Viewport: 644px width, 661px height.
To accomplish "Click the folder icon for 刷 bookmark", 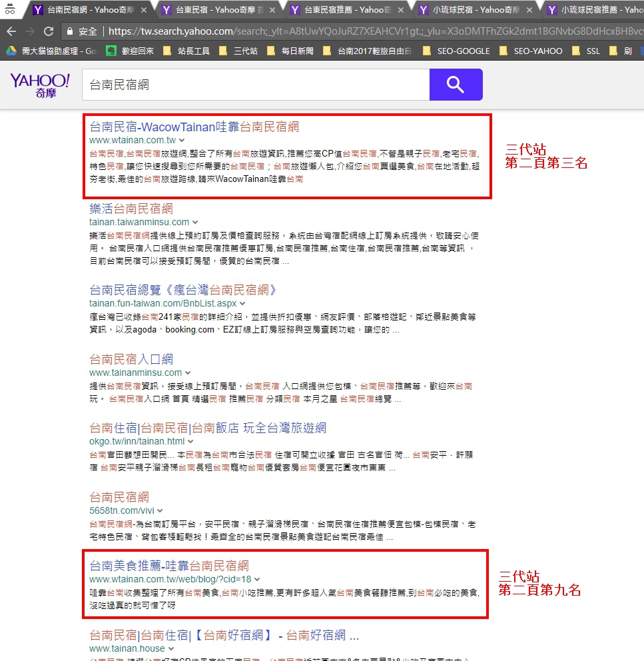I will [613, 51].
